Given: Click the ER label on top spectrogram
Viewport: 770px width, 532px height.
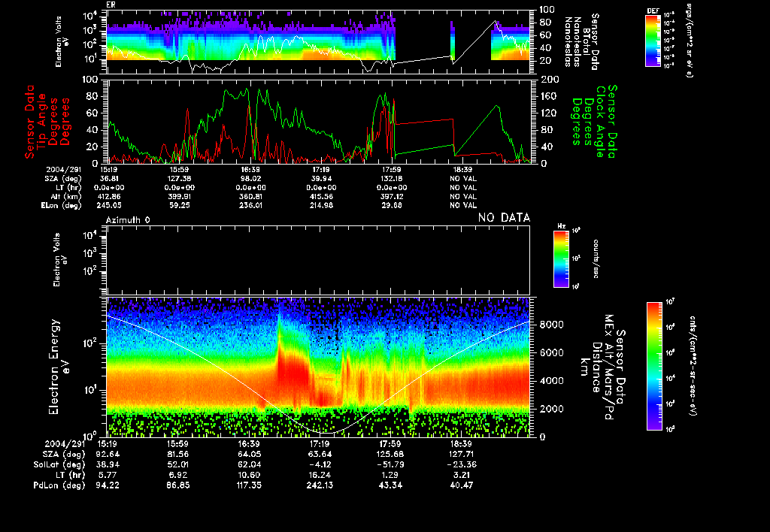Looking at the screenshot, I should pyautogui.click(x=111, y=5).
